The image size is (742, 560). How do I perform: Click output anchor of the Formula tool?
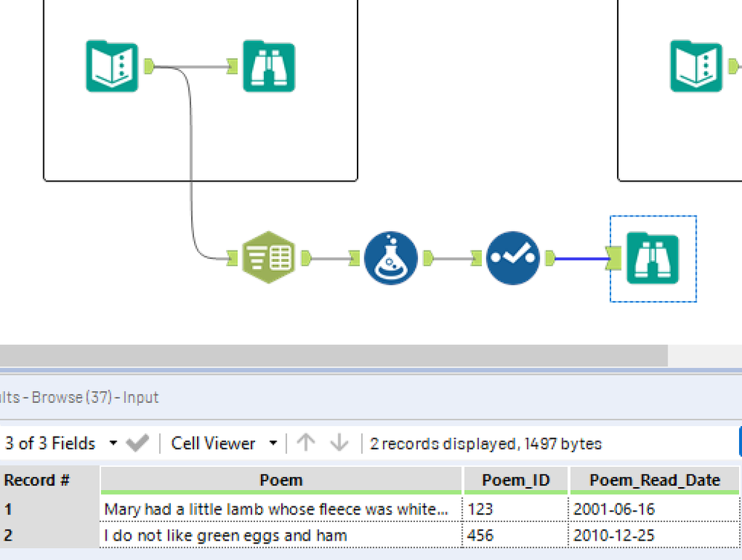[x=428, y=258]
